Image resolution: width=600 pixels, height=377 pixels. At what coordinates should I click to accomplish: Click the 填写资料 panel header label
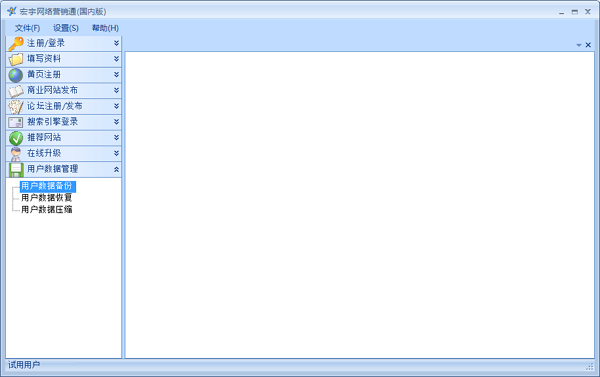pos(44,59)
